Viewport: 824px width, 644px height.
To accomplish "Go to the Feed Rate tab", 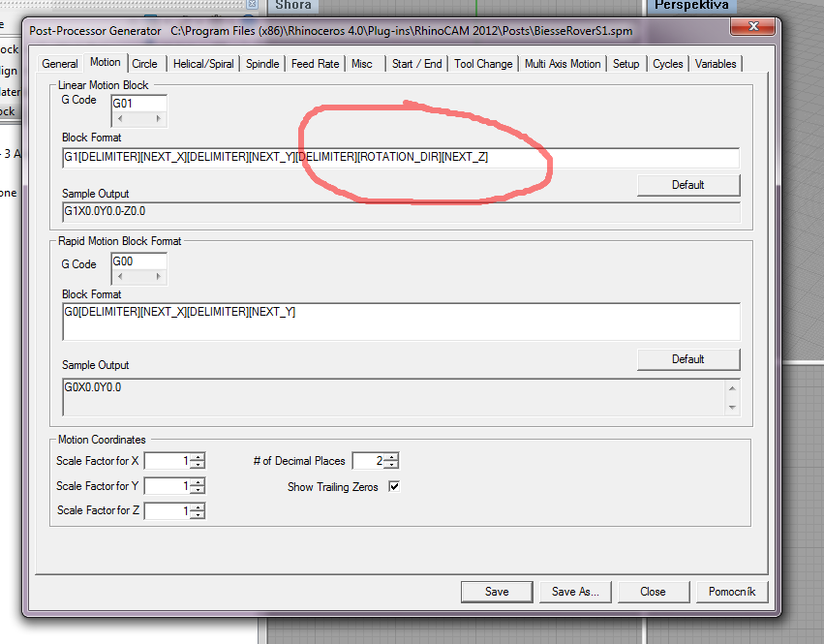I will pos(316,64).
